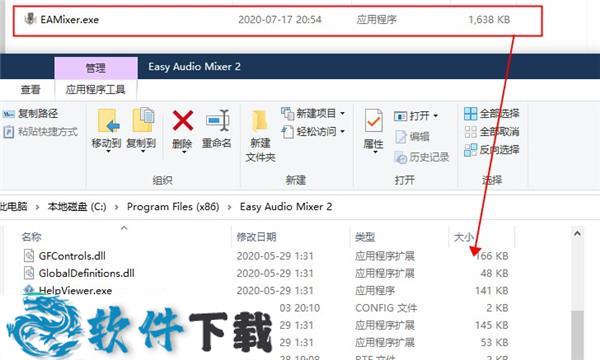Click the 反向选择 grid icon
Image resolution: width=600 pixels, height=360 pixels.
[x=470, y=150]
